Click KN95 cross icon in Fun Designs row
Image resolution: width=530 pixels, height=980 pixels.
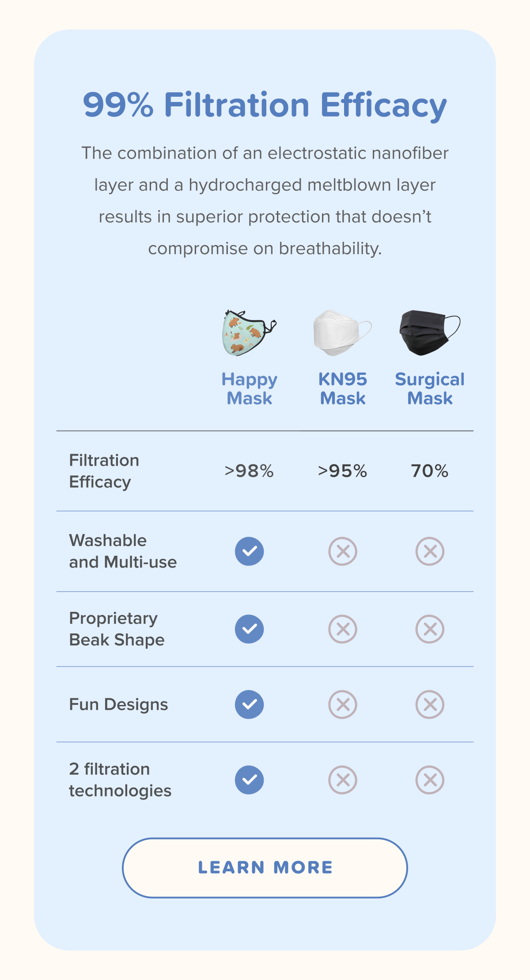click(x=343, y=705)
